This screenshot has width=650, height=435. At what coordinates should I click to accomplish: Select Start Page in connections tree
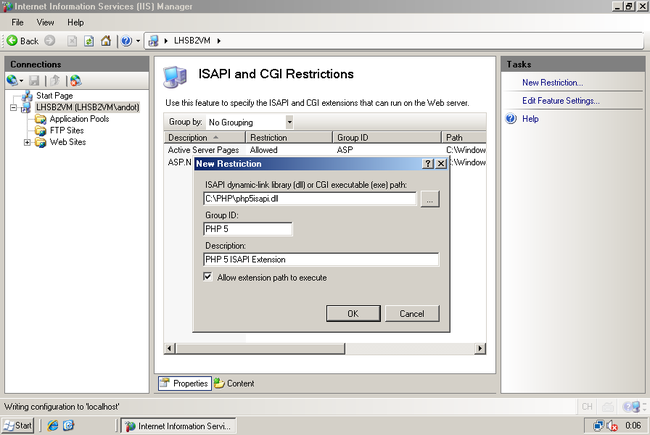(x=54, y=96)
